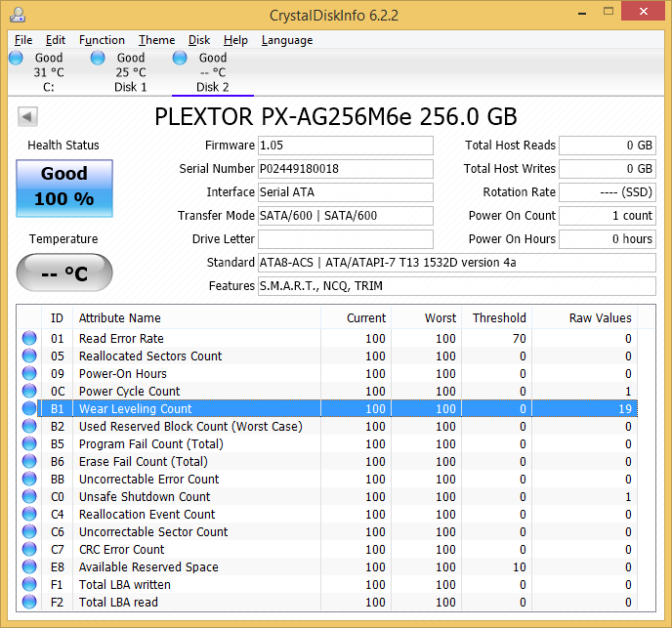Open the Theme menu

tap(156, 40)
